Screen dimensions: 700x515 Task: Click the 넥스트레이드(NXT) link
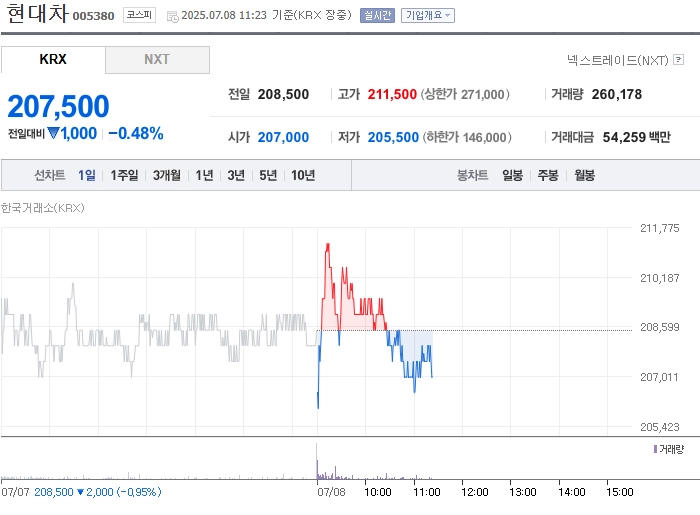(x=617, y=60)
